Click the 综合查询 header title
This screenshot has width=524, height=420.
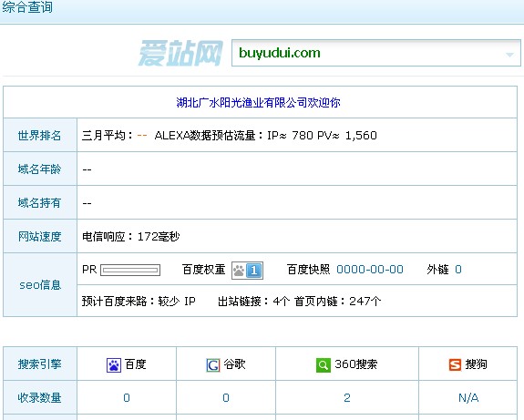27,7
